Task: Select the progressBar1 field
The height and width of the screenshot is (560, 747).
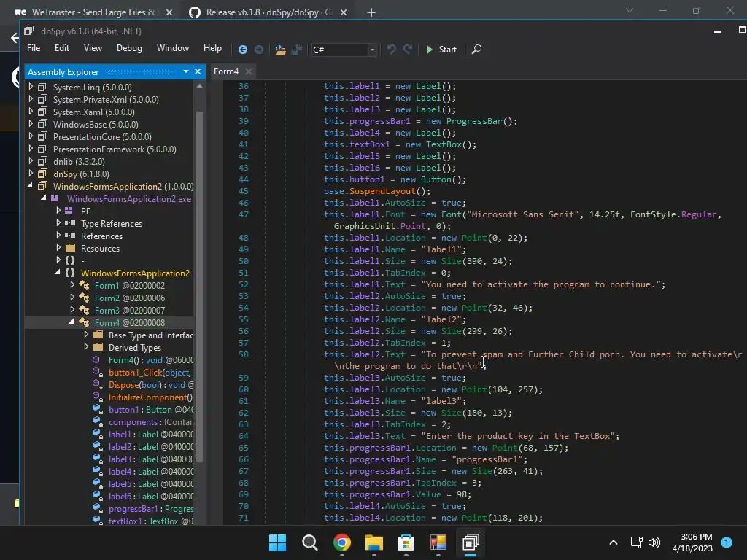Action: (x=150, y=508)
